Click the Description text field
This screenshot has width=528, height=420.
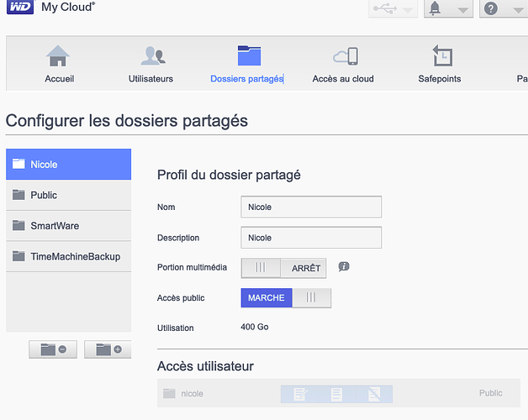311,238
